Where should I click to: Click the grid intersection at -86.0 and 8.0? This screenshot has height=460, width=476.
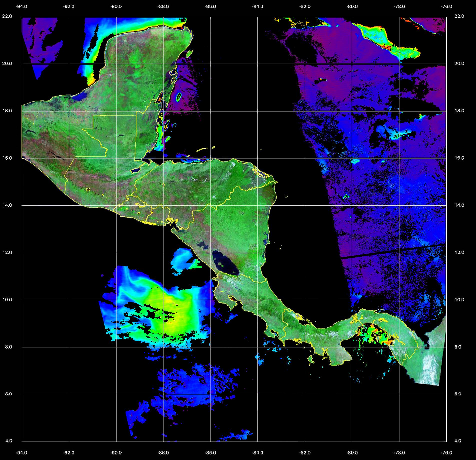pos(211,347)
